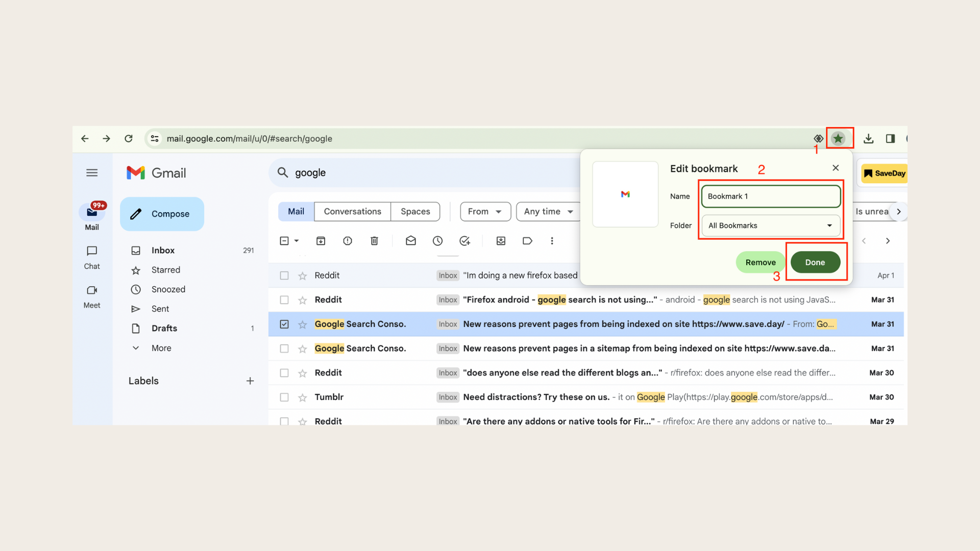Open Meet in the left rail
Screen dimensions: 980x551
(92, 297)
